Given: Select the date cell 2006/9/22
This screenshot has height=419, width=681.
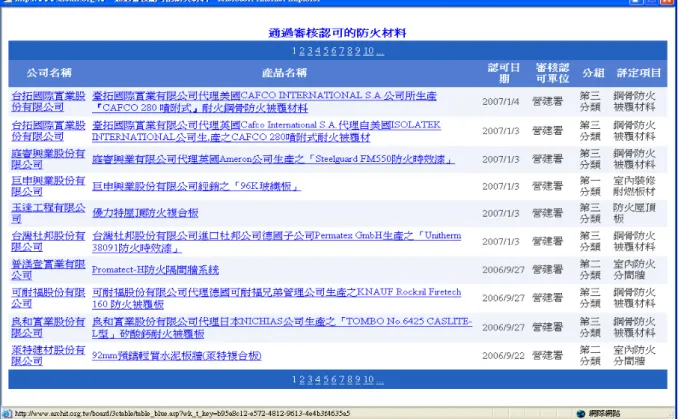Looking at the screenshot, I should (503, 356).
